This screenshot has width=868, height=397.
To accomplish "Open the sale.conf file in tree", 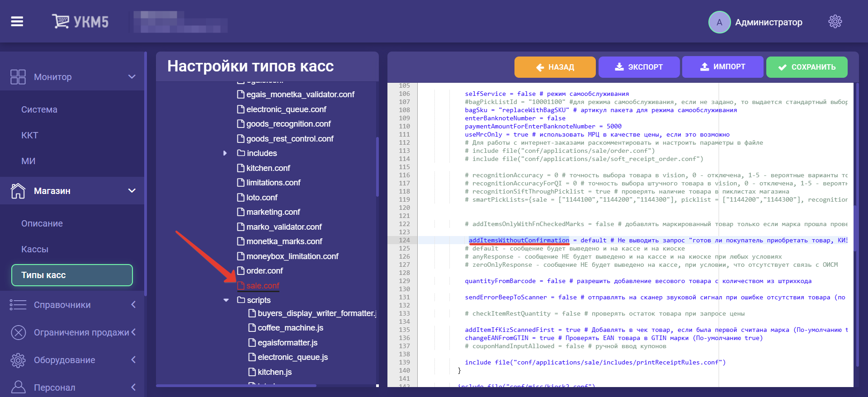I will (263, 286).
